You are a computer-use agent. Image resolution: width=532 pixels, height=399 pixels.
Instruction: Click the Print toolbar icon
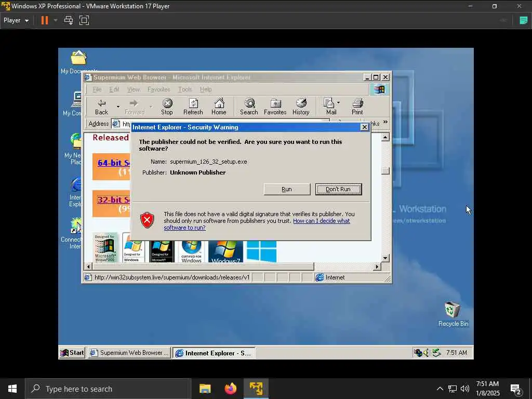coord(357,107)
